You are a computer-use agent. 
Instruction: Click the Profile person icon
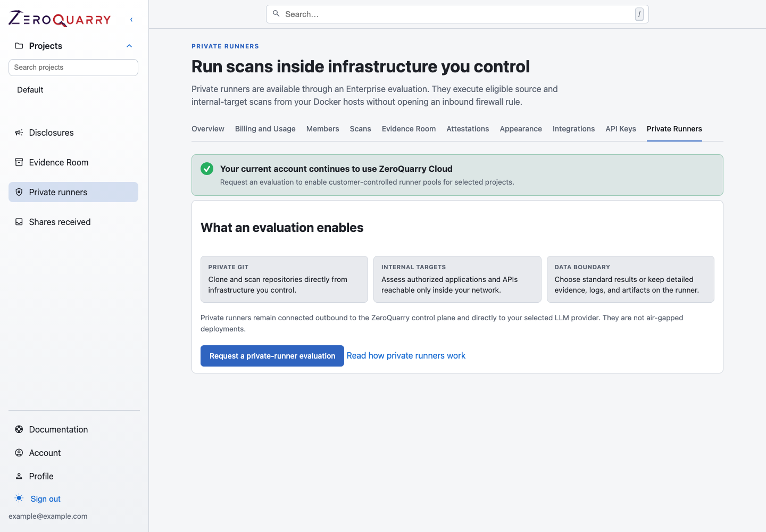tap(19, 476)
